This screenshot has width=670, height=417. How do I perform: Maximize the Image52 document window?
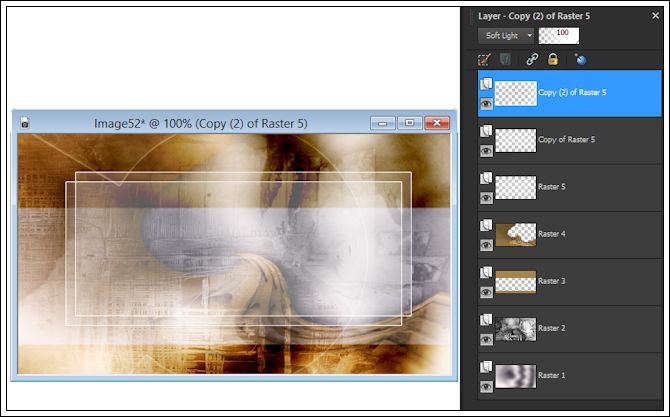(409, 123)
